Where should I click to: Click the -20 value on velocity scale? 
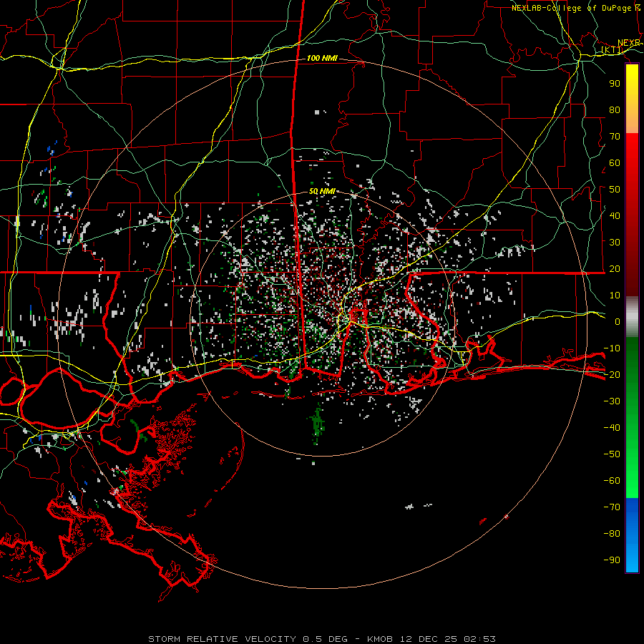[x=612, y=374]
